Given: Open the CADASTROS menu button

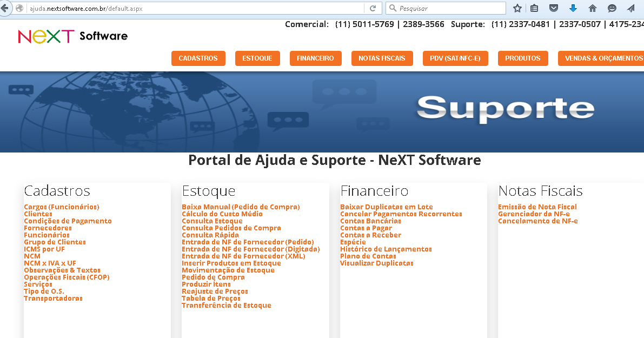Looking at the screenshot, I should coord(198,58).
